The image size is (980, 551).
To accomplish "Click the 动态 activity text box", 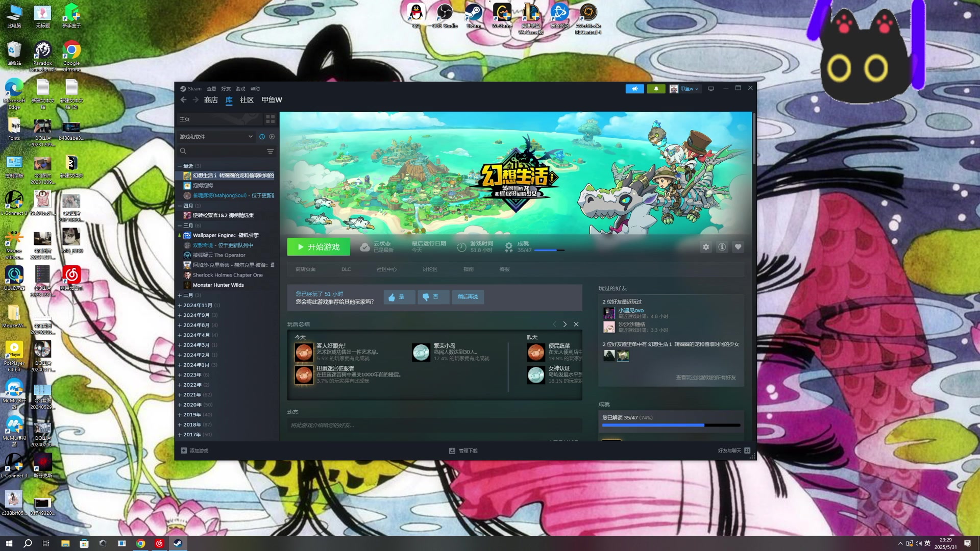I will point(434,425).
